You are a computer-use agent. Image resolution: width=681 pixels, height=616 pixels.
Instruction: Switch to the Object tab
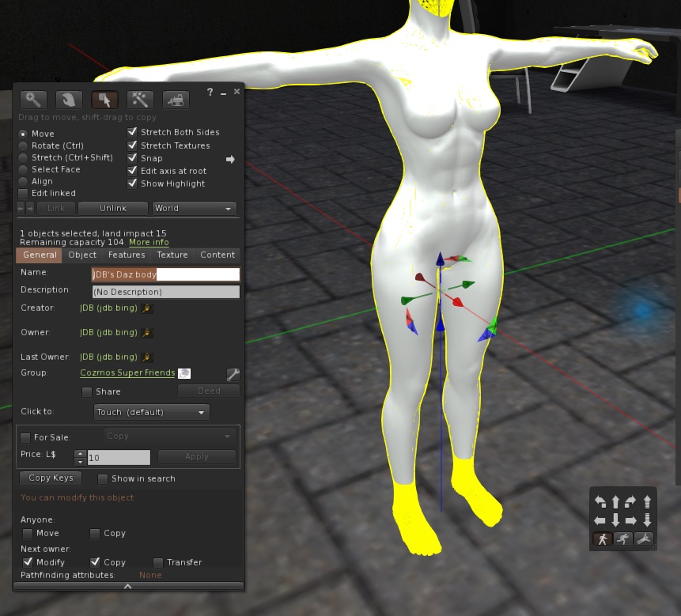click(x=82, y=255)
